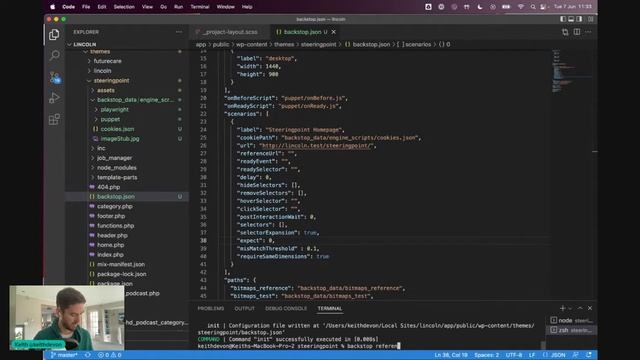Click the master branch indicator in status bar
The image size is (640, 360).
point(64,355)
